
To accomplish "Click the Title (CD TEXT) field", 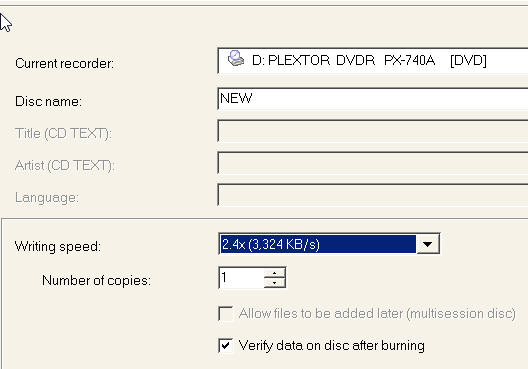I will click(x=373, y=131).
